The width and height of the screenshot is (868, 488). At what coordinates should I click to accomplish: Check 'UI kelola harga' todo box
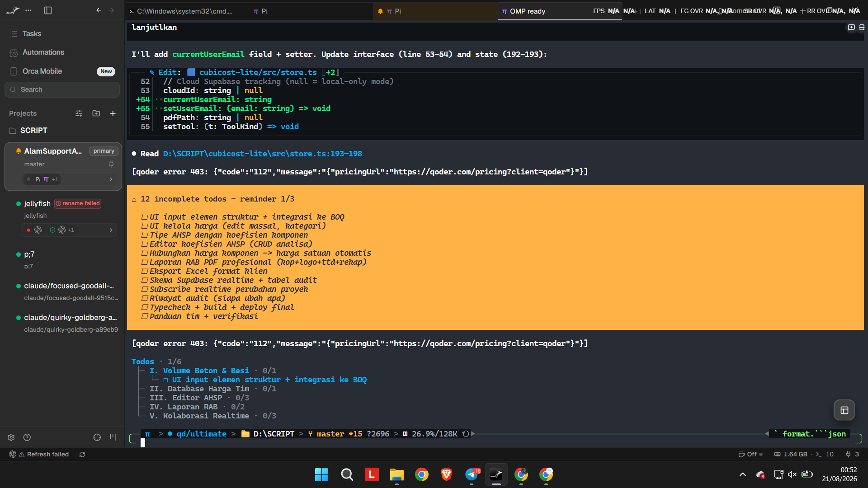pos(145,226)
